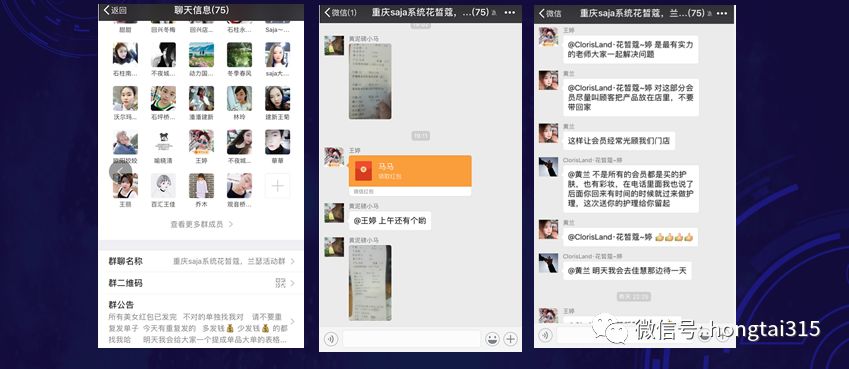Tap 王婷's avatar beside the red envelope
Viewport: 849px width, 369px height.
[334, 157]
